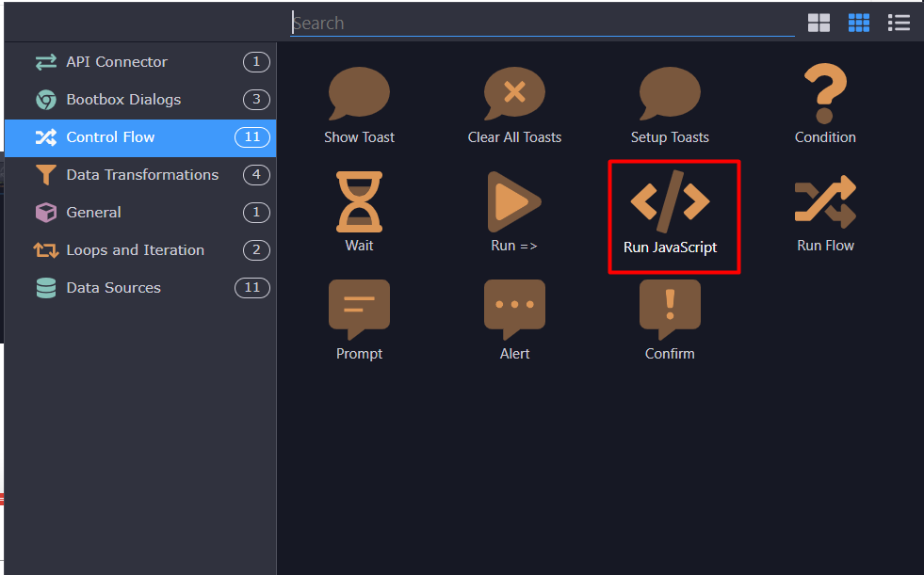Image resolution: width=924 pixels, height=575 pixels.
Task: Open the API Connector category
Action: pos(140,62)
